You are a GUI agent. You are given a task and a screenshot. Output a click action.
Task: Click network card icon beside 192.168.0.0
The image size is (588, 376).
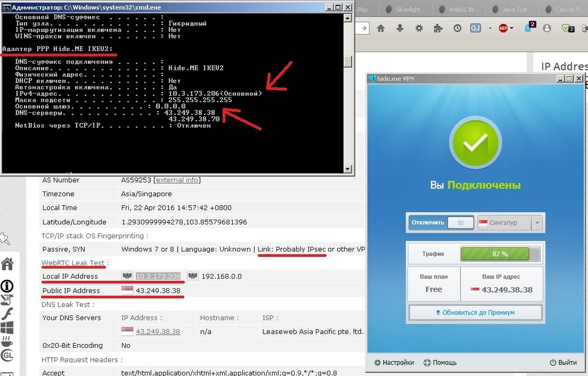click(x=193, y=276)
